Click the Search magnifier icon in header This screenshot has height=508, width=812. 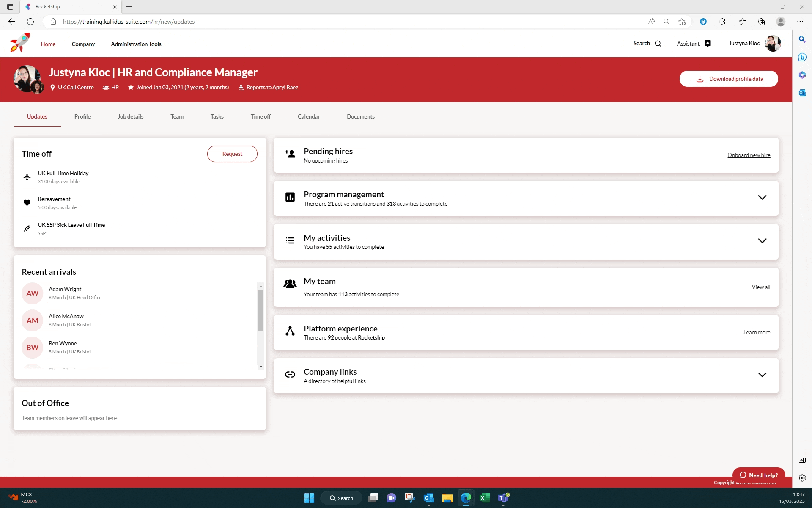658,44
